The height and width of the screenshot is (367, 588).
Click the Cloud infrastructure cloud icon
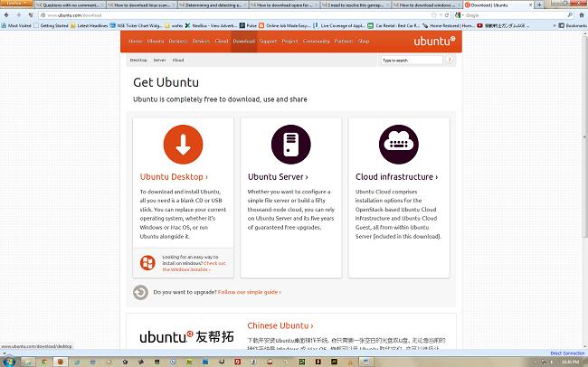pos(399,145)
